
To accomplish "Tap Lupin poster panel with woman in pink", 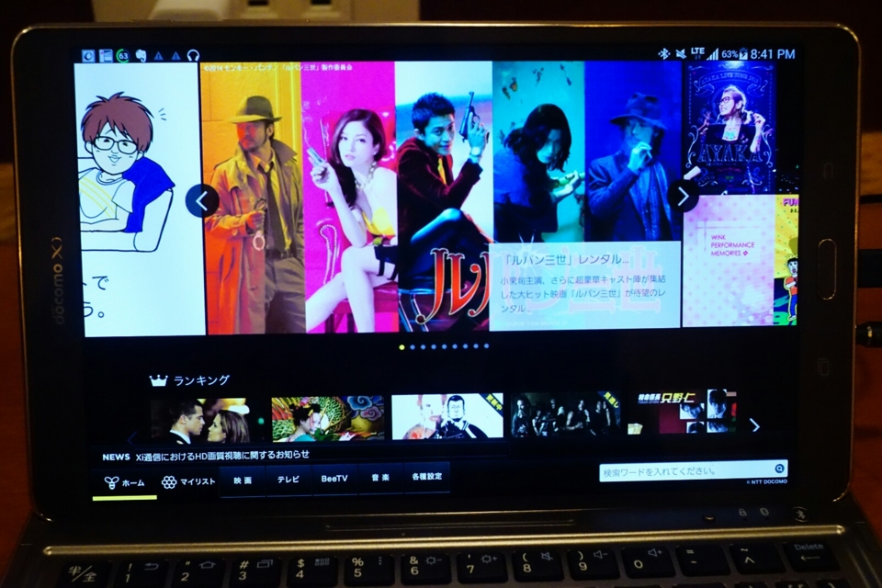I will tap(349, 197).
